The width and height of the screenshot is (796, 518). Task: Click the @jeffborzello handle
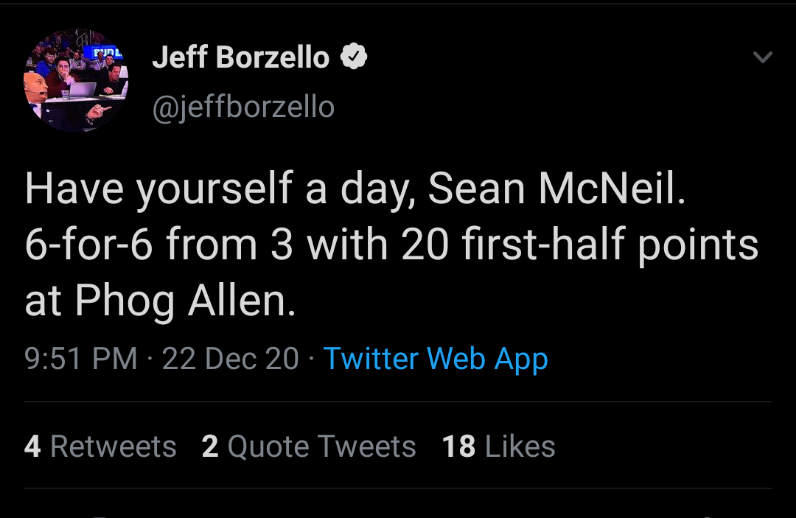tap(243, 106)
